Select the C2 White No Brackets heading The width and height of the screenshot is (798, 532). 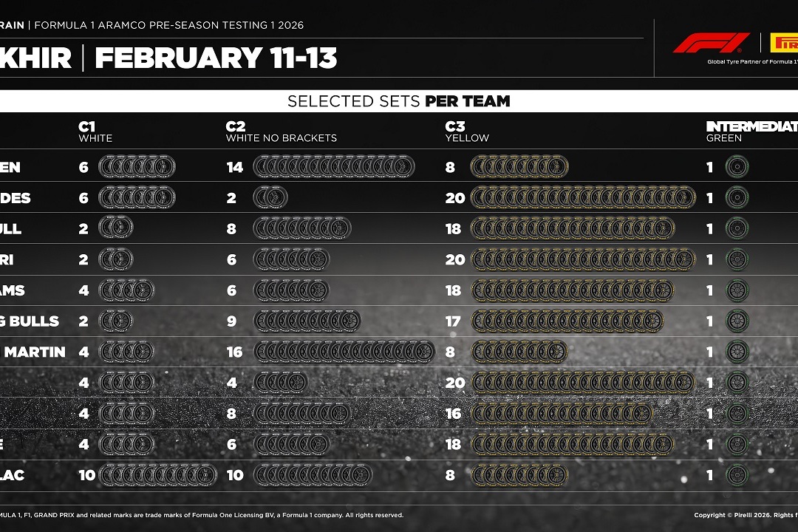pos(281,132)
